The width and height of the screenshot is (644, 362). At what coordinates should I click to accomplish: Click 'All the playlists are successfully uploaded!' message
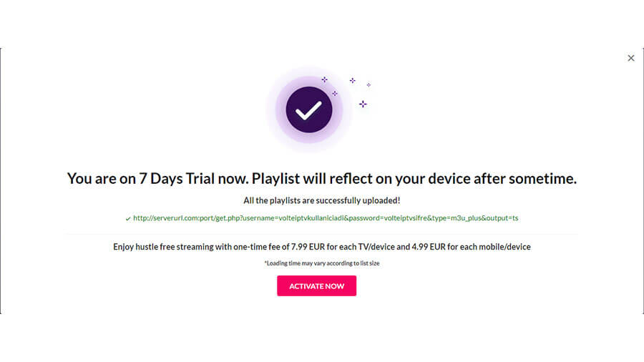[x=321, y=200]
